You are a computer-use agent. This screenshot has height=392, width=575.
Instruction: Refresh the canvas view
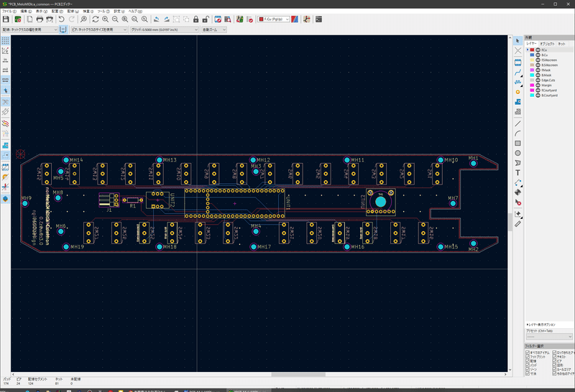coord(96,19)
